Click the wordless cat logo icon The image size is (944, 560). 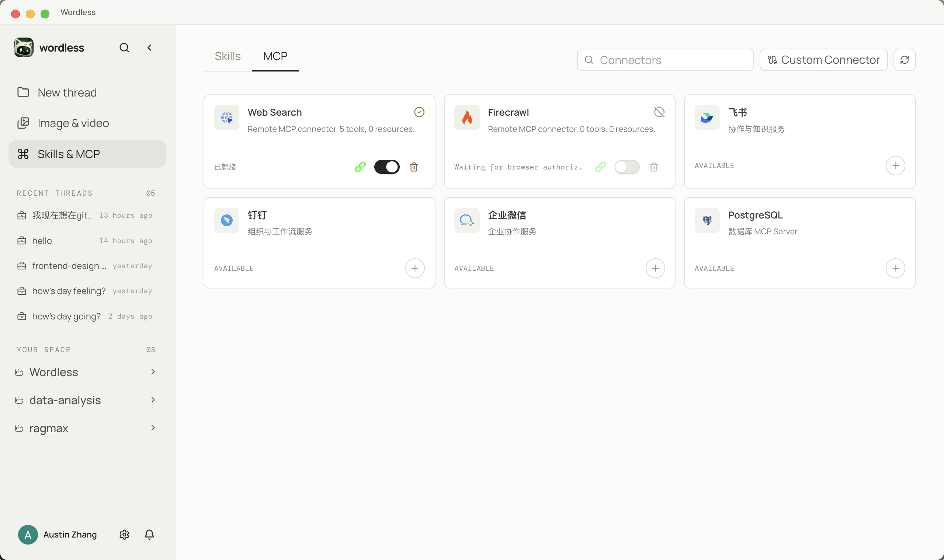24,48
